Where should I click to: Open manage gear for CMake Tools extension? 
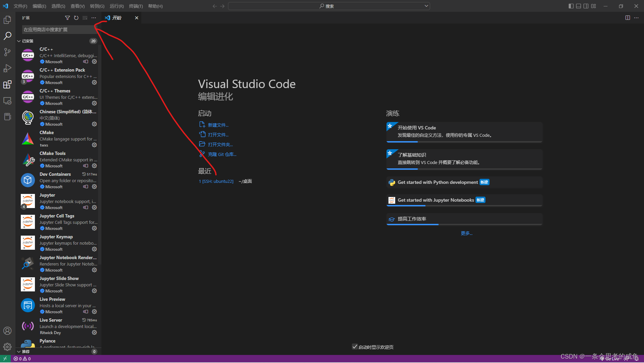click(94, 166)
